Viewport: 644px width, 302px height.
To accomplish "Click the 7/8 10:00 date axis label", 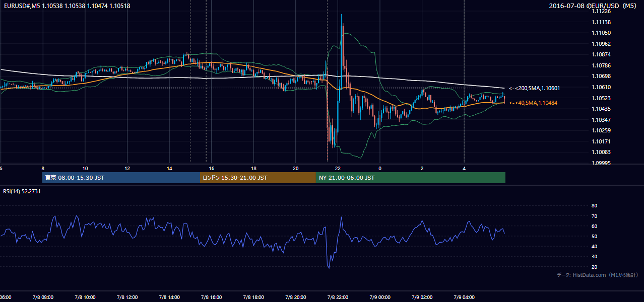I will tap(85, 297).
